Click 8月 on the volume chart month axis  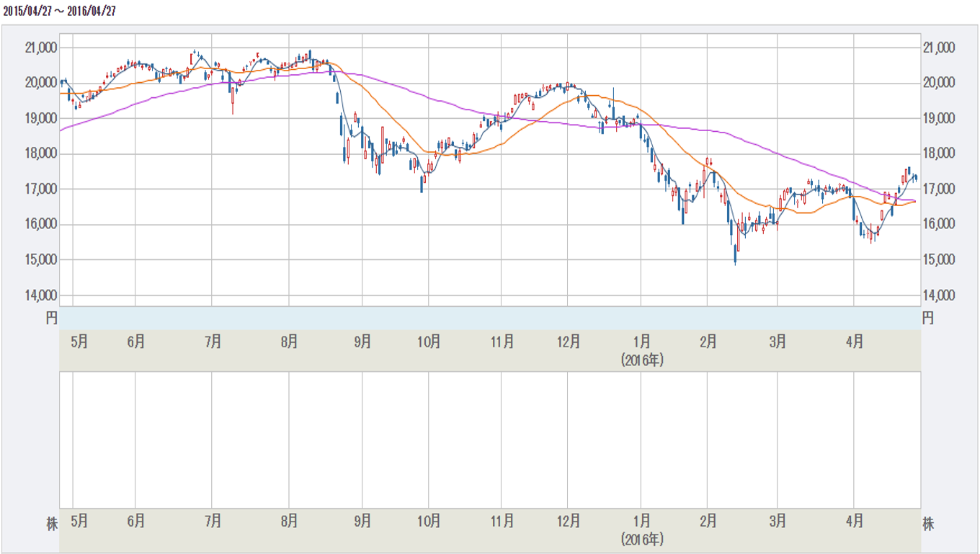289,519
